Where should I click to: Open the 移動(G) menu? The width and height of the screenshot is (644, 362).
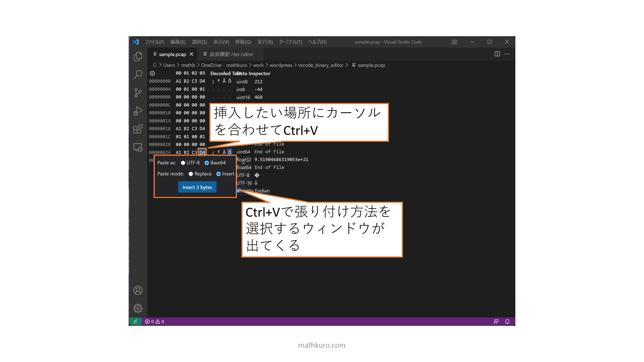243,42
